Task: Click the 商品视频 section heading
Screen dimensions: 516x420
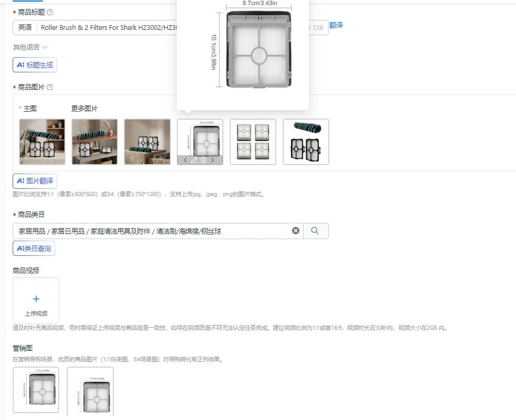Action: point(26,271)
